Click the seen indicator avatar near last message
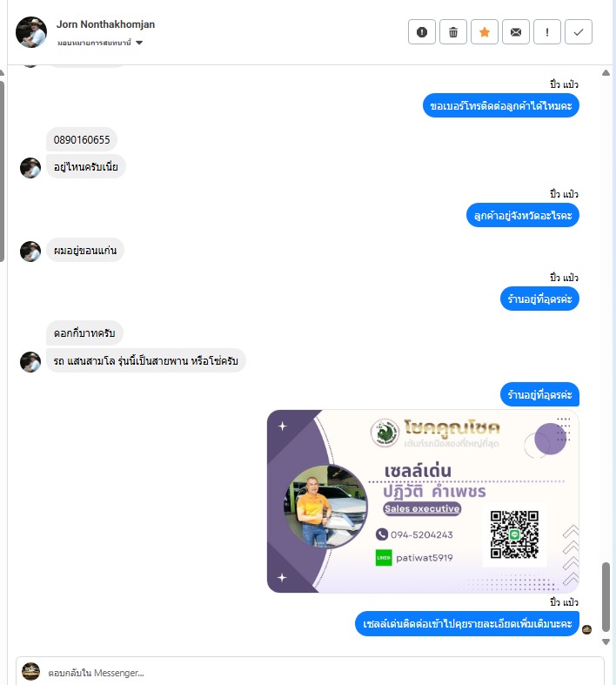Image resolution: width=616 pixels, height=685 pixels. point(586,629)
